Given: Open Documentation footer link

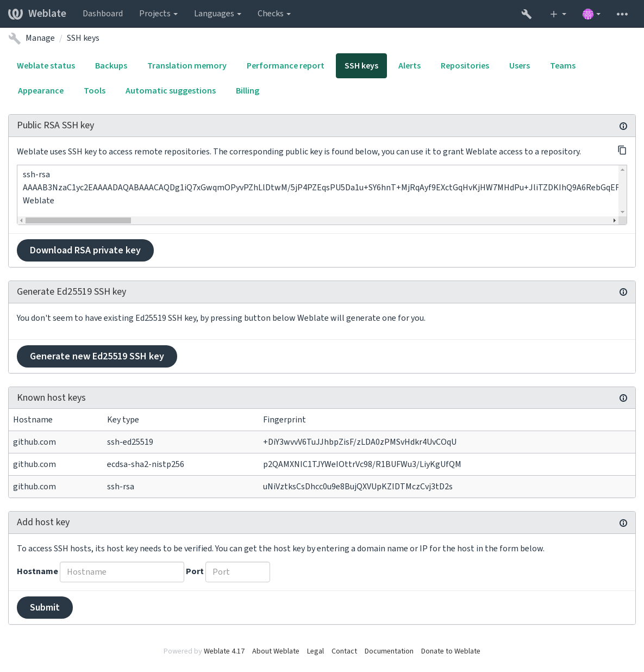Looking at the screenshot, I should [x=389, y=651].
